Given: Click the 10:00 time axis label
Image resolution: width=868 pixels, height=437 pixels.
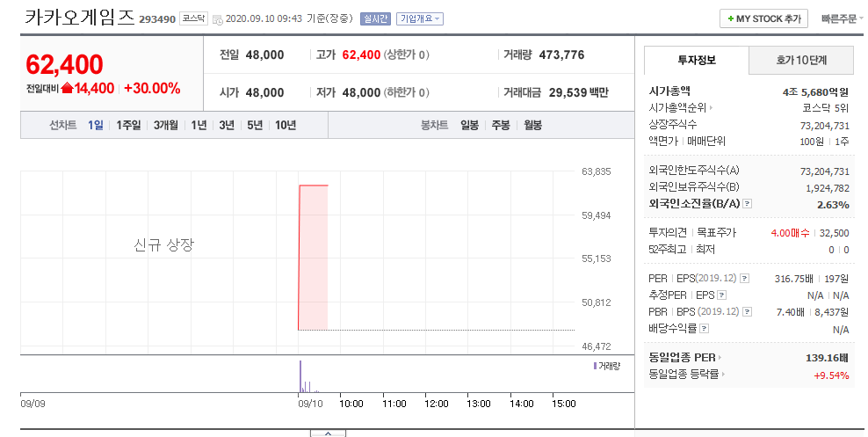Looking at the screenshot, I should 351,404.
